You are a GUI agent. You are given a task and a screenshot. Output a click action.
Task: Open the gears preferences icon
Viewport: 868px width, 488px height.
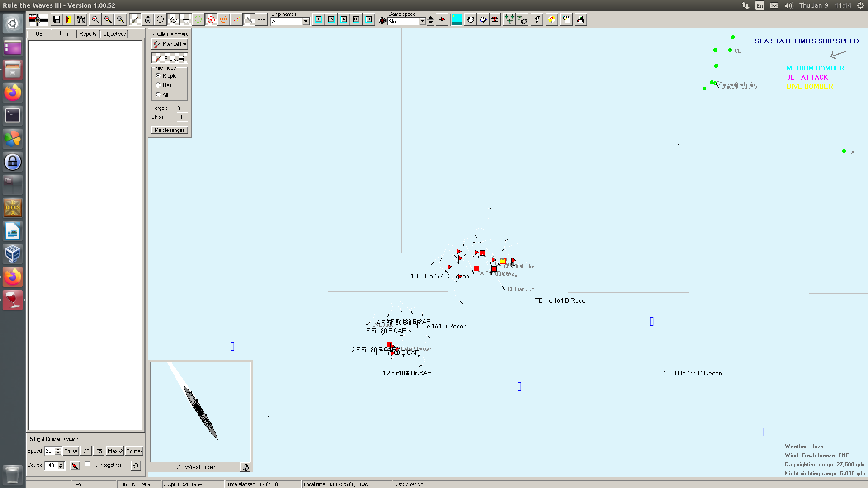point(81,19)
